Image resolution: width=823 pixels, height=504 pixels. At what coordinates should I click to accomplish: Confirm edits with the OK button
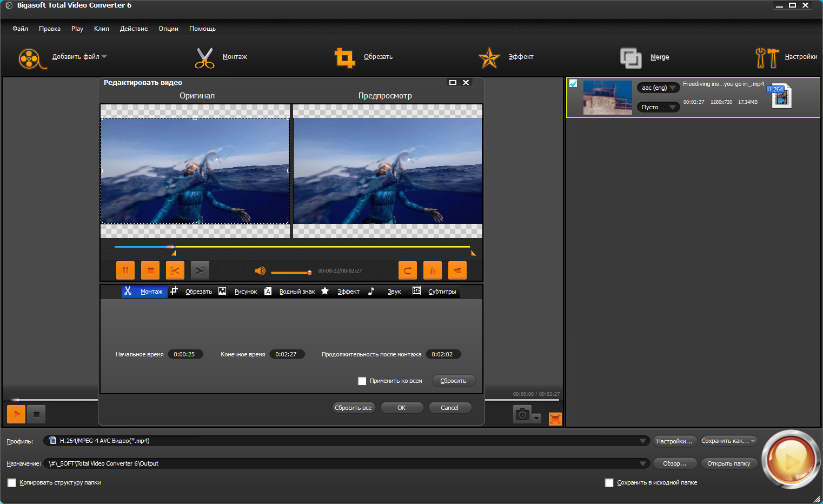pos(402,408)
